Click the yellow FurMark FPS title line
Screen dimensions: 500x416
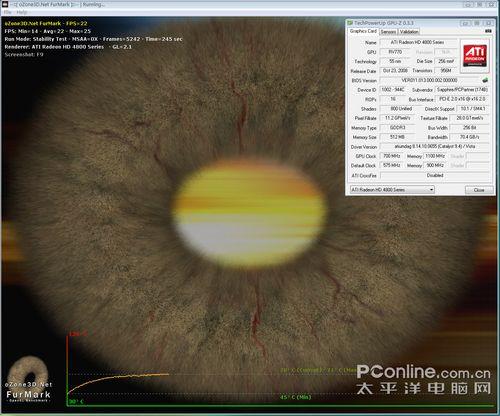pos(46,23)
